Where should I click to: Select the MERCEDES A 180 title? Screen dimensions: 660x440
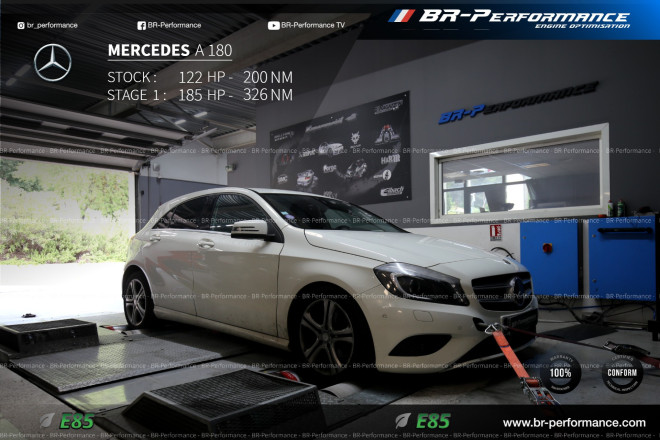click(168, 51)
